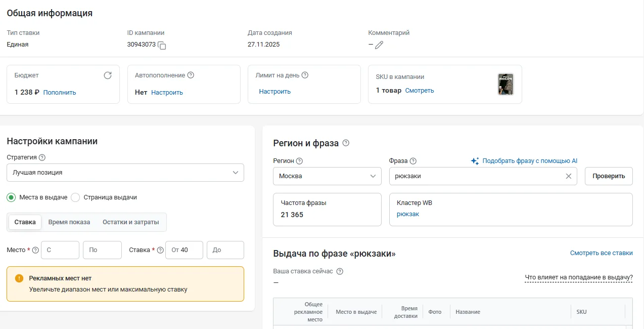Click the Проверить button
The image size is (644, 329).
tap(609, 176)
